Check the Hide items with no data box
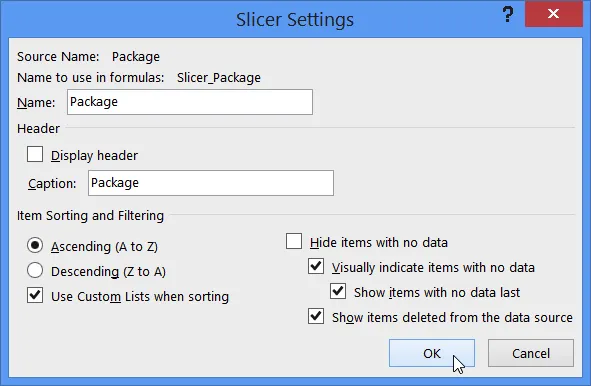 click(x=294, y=241)
